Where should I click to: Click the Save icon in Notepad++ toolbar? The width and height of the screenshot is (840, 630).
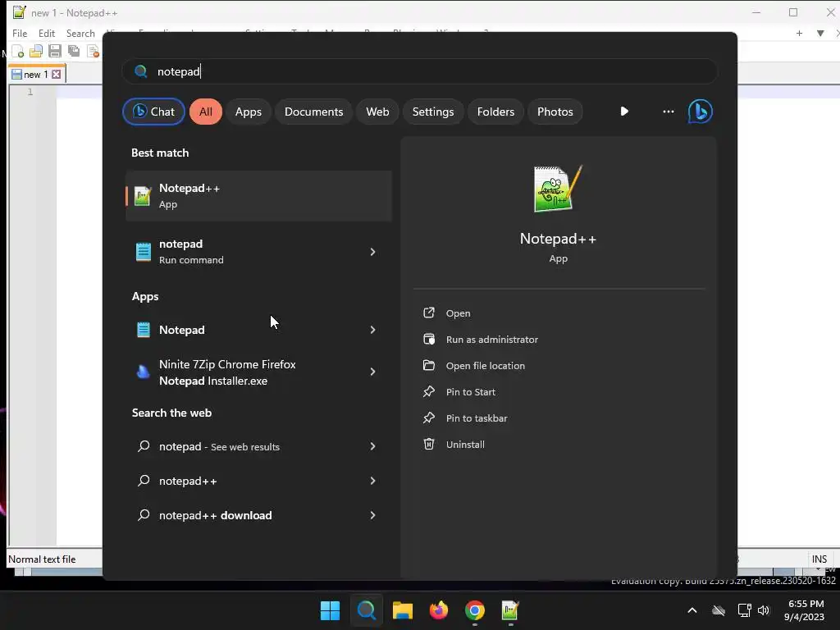55,52
